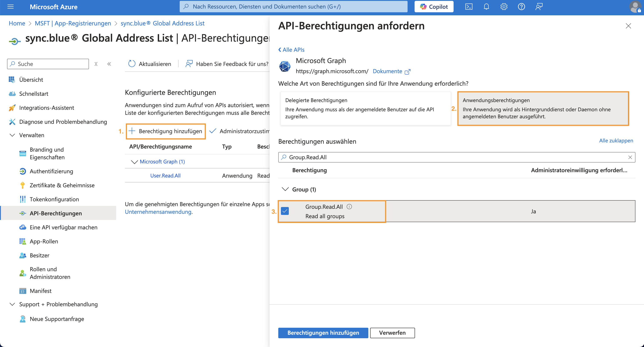The image size is (644, 347).
Task: Open Cloud Shell from the top bar
Action: (x=469, y=7)
